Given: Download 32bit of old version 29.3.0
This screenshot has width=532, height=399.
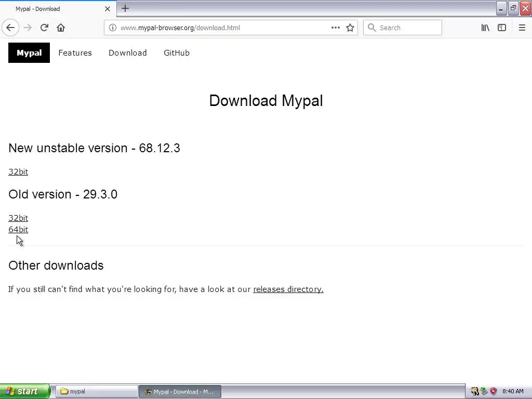Looking at the screenshot, I should point(18,218).
